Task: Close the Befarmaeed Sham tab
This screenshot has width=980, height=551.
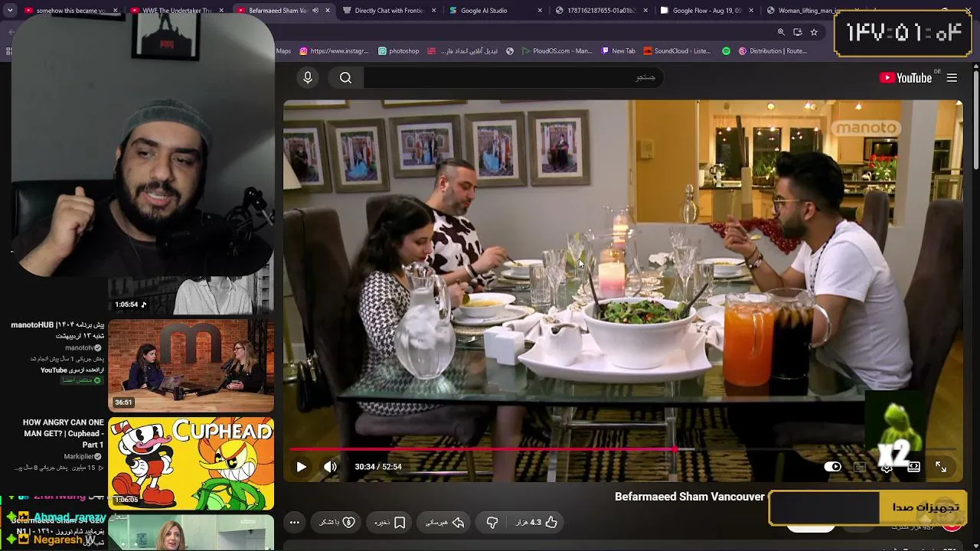Action: click(x=328, y=11)
